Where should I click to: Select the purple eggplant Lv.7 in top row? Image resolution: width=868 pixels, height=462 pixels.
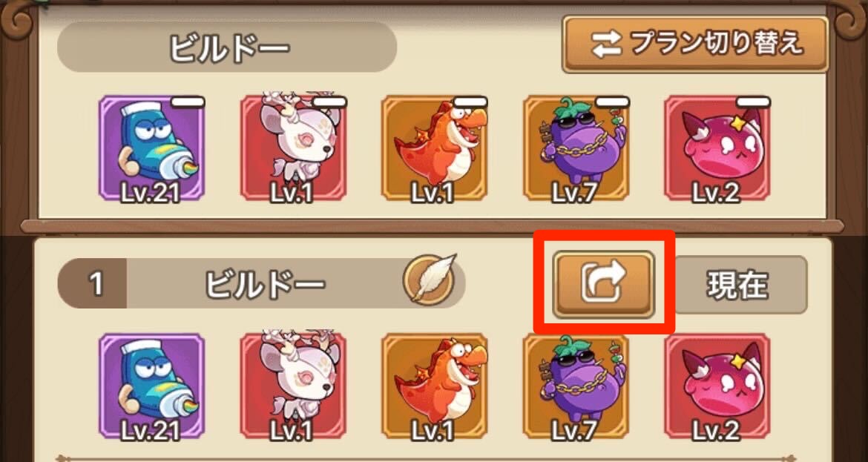click(x=576, y=148)
